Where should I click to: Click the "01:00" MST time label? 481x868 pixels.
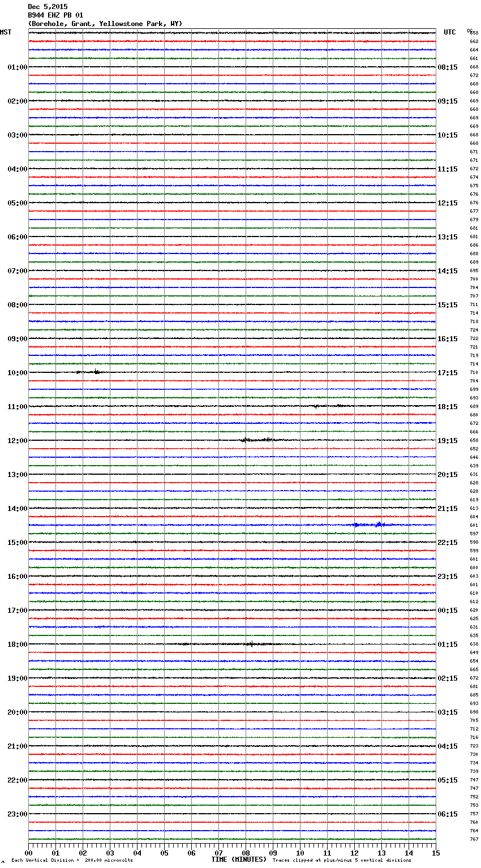pos(18,67)
